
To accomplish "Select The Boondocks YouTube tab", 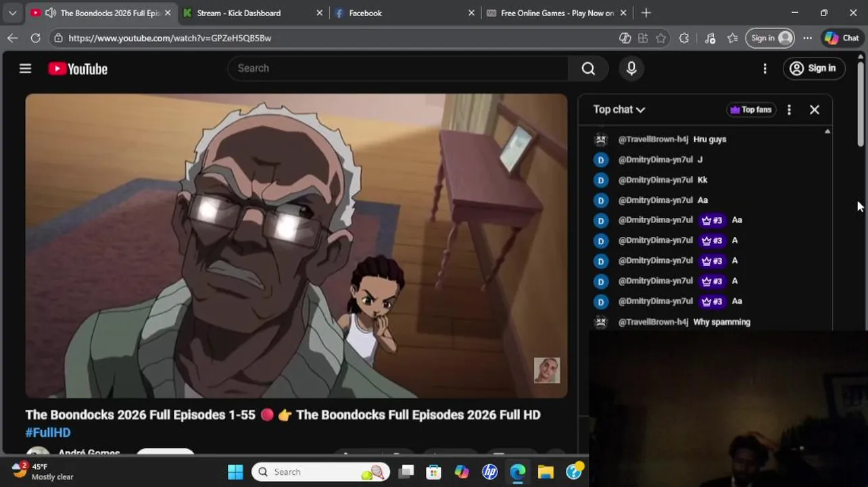I will [x=102, y=13].
